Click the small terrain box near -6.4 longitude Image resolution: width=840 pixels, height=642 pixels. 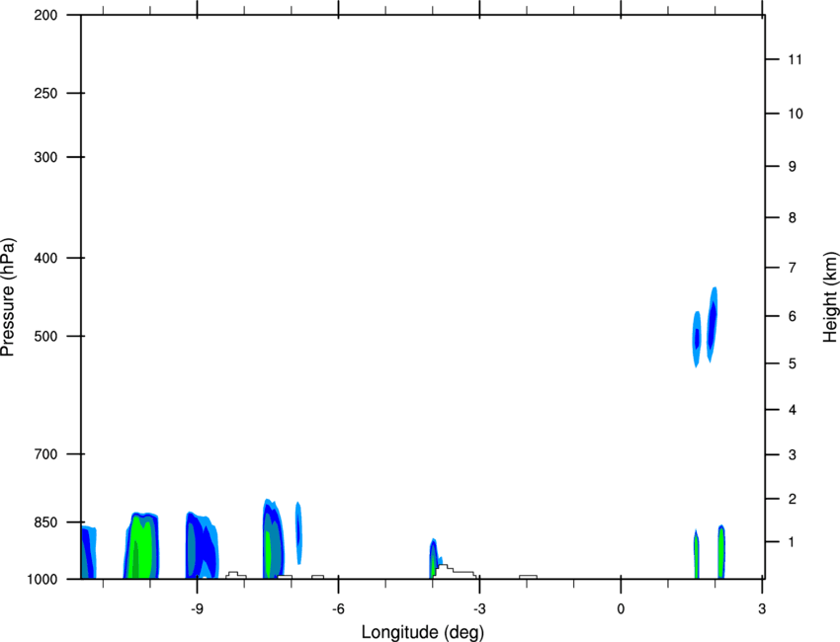coord(317,577)
